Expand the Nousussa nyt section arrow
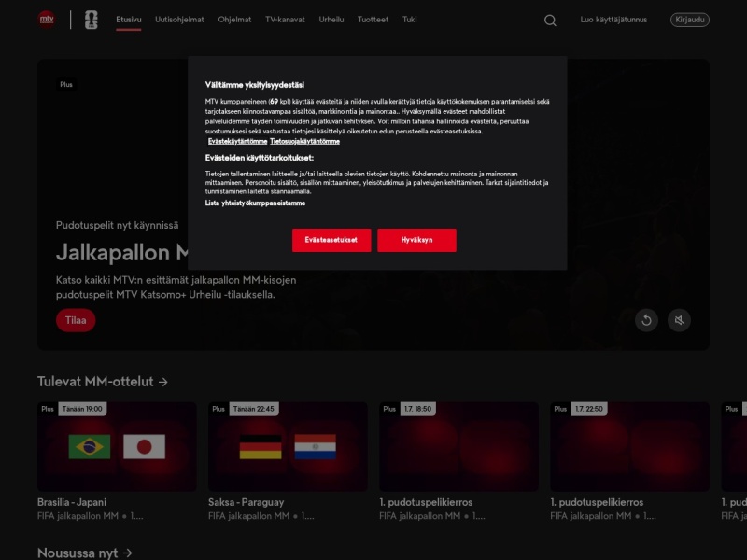Screen dimensions: 747x560 pos(127,553)
